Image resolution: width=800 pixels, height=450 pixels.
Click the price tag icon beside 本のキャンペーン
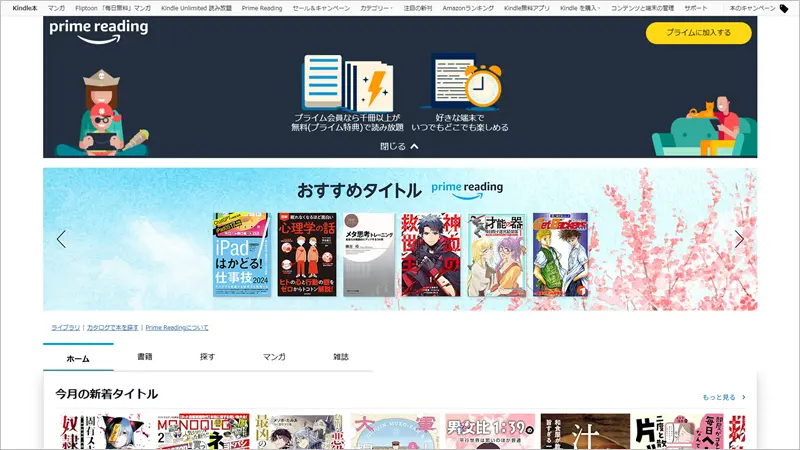point(784,8)
